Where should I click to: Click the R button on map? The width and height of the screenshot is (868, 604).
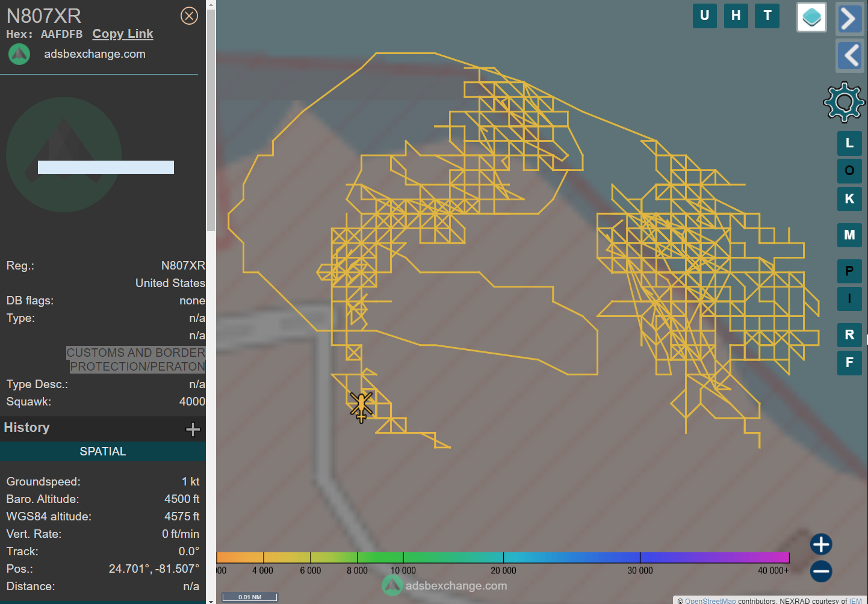pos(849,335)
